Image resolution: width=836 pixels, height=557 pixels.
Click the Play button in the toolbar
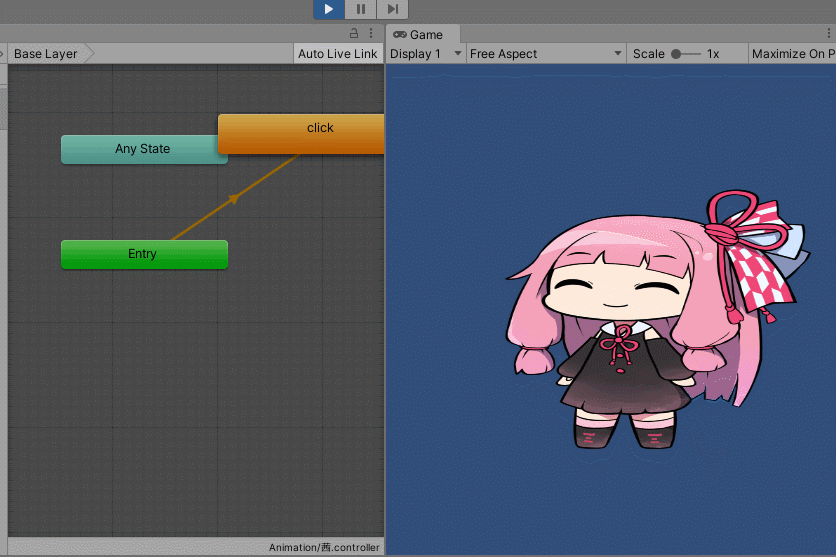pyautogui.click(x=328, y=9)
